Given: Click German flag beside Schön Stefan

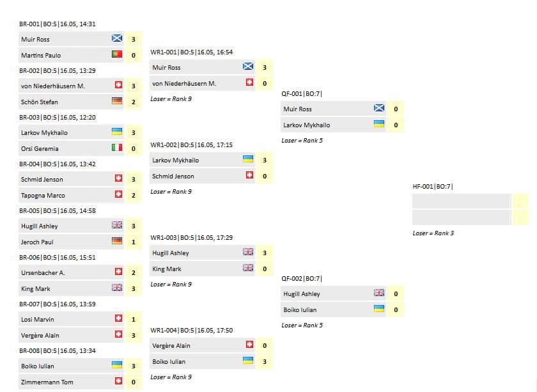Looking at the screenshot, I should pyautogui.click(x=117, y=101).
